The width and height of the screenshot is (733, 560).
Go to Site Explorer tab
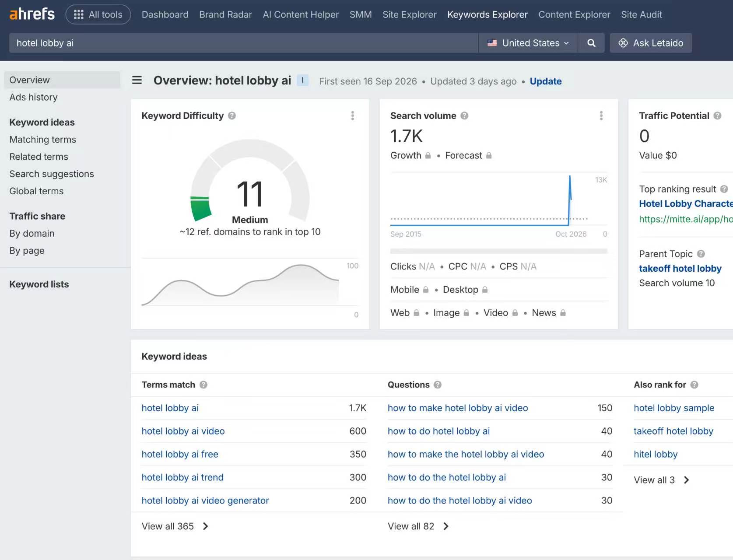(409, 14)
